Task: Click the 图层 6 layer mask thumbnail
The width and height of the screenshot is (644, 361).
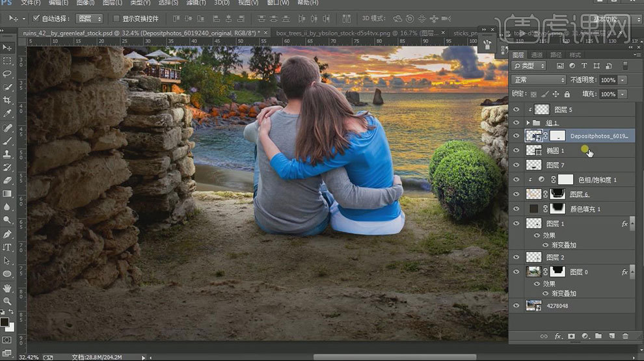Action: (557, 194)
